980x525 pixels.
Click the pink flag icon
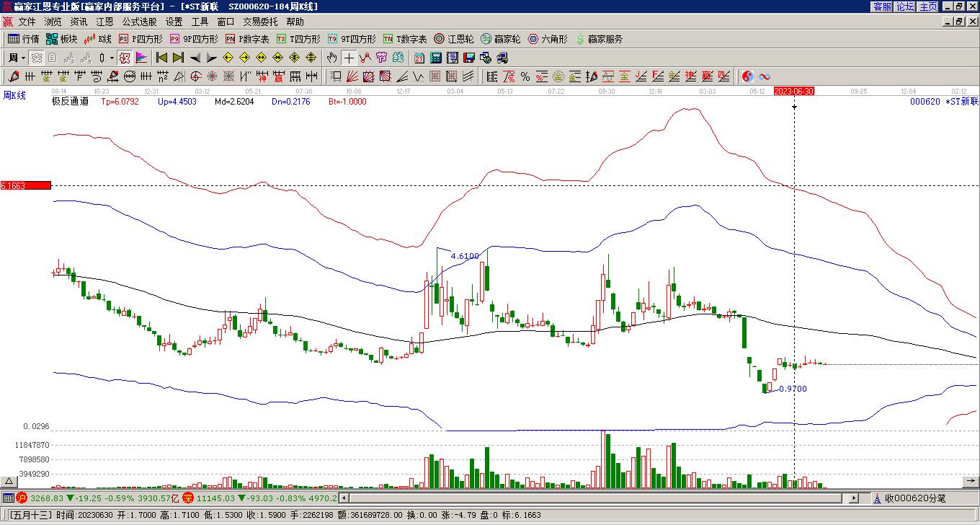(141, 58)
